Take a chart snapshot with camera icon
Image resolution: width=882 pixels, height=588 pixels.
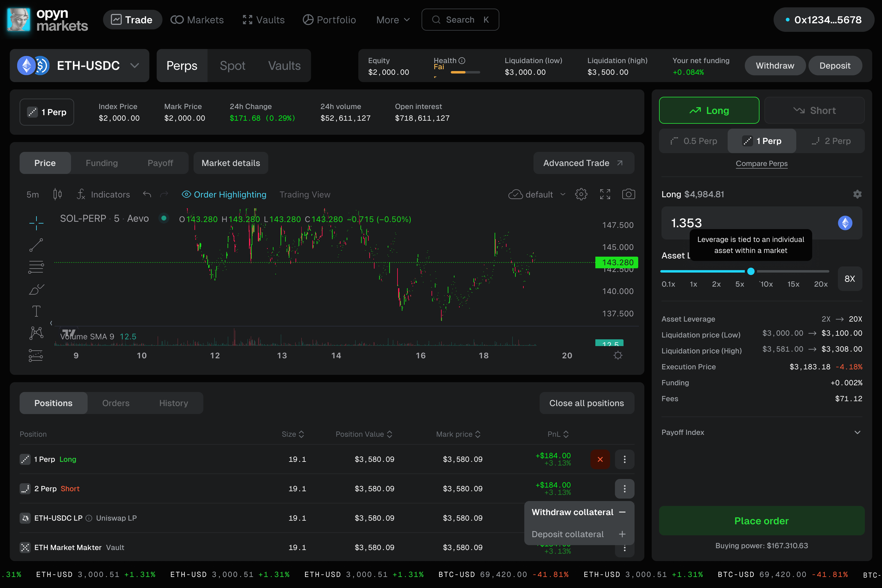click(628, 194)
